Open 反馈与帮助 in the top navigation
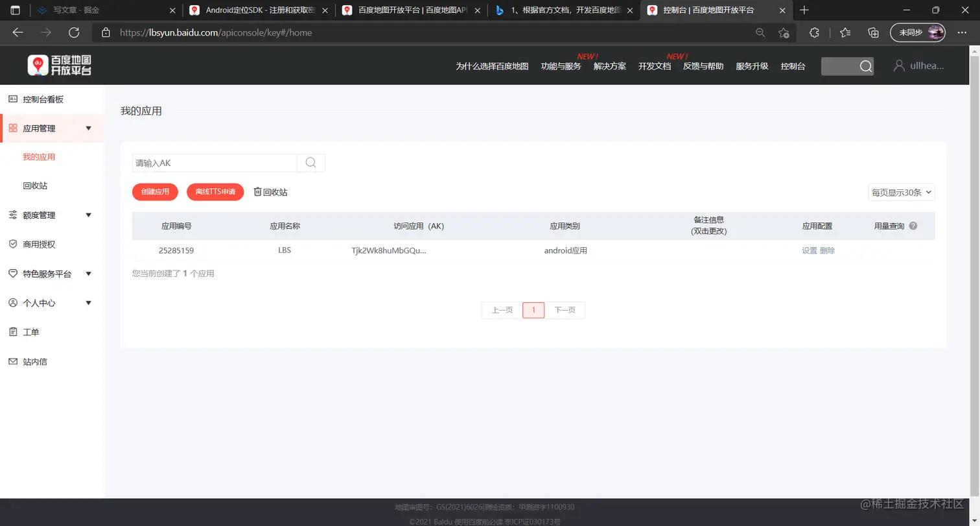The image size is (980, 526). click(703, 66)
